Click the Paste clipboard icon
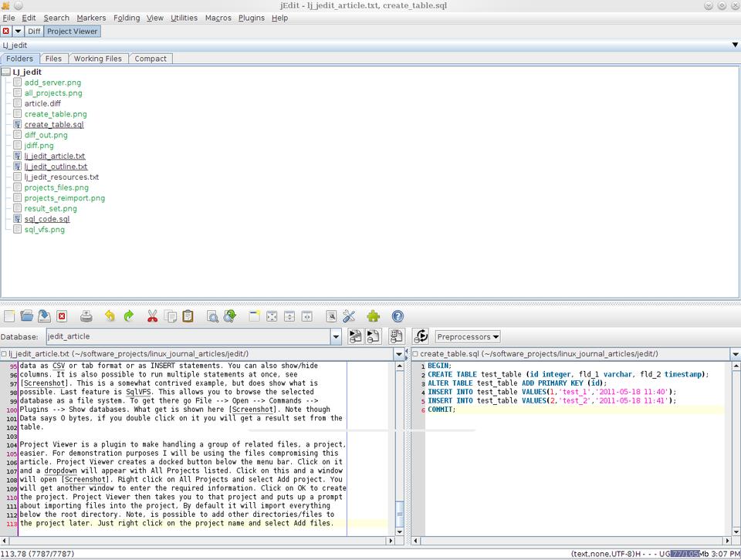Screen dimensions: 741x560 [x=188, y=316]
